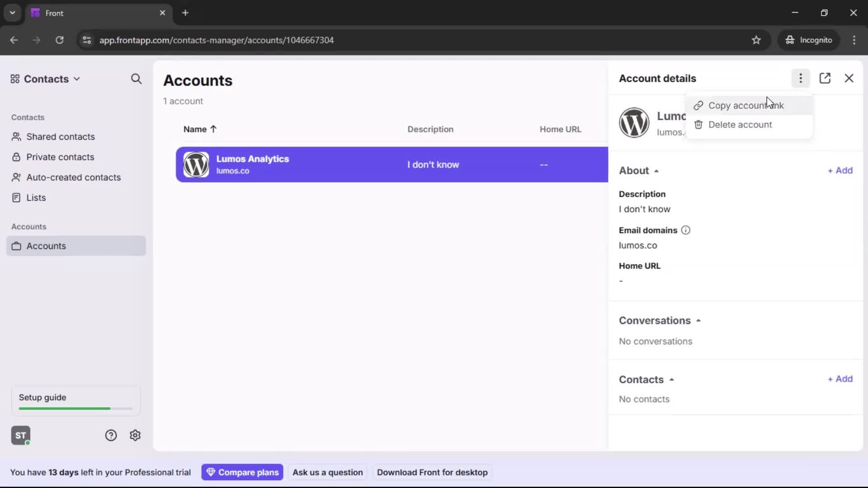
Task: Select Delete account from the menu
Action: pyautogui.click(x=740, y=125)
